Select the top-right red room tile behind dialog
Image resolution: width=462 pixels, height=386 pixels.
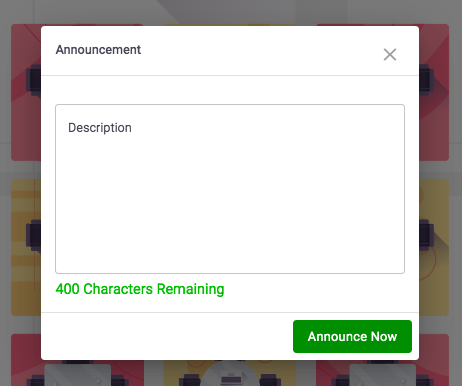click(434, 92)
